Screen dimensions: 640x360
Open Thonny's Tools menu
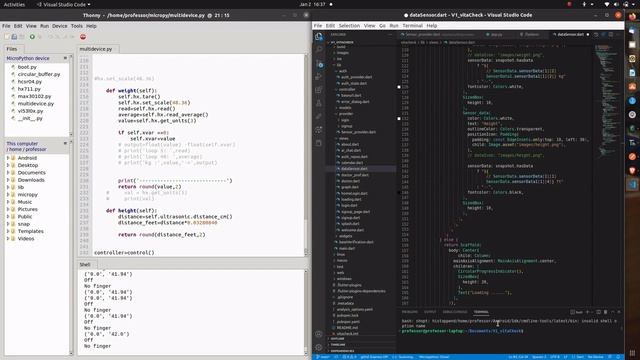[77, 26]
